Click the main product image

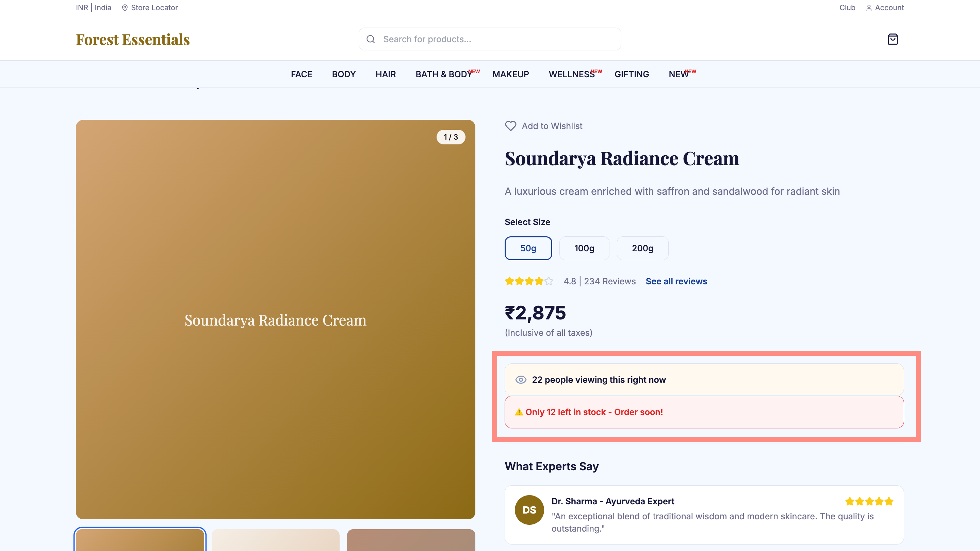(275, 319)
